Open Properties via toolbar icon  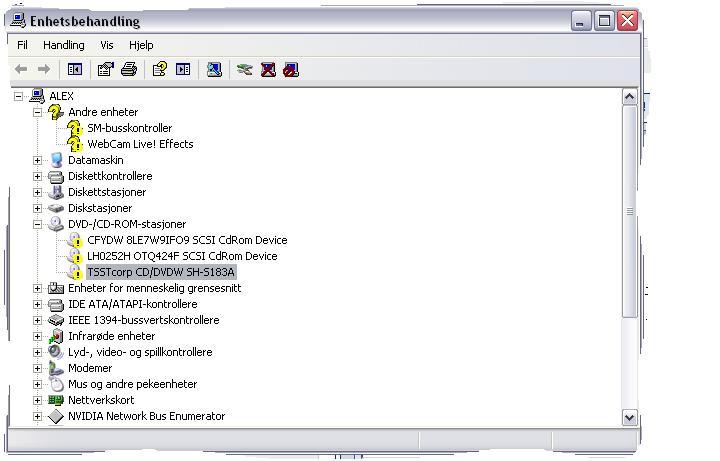pyautogui.click(x=106, y=69)
